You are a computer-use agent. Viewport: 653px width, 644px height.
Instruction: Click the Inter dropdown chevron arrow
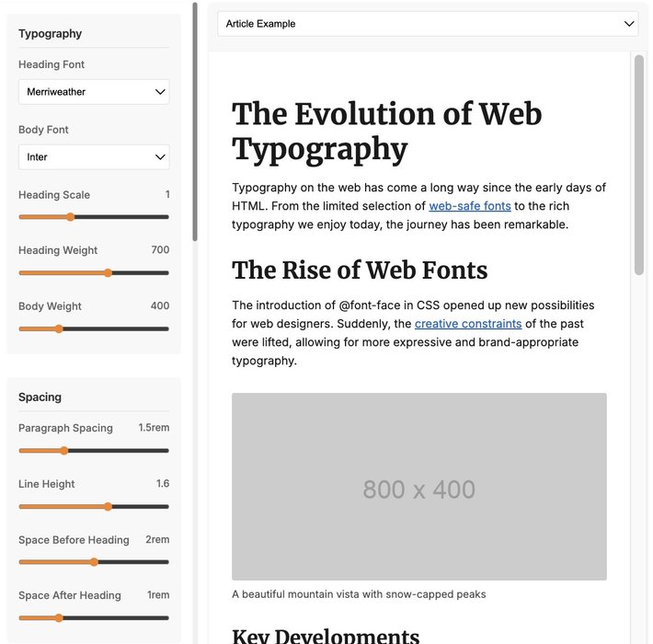pos(160,157)
